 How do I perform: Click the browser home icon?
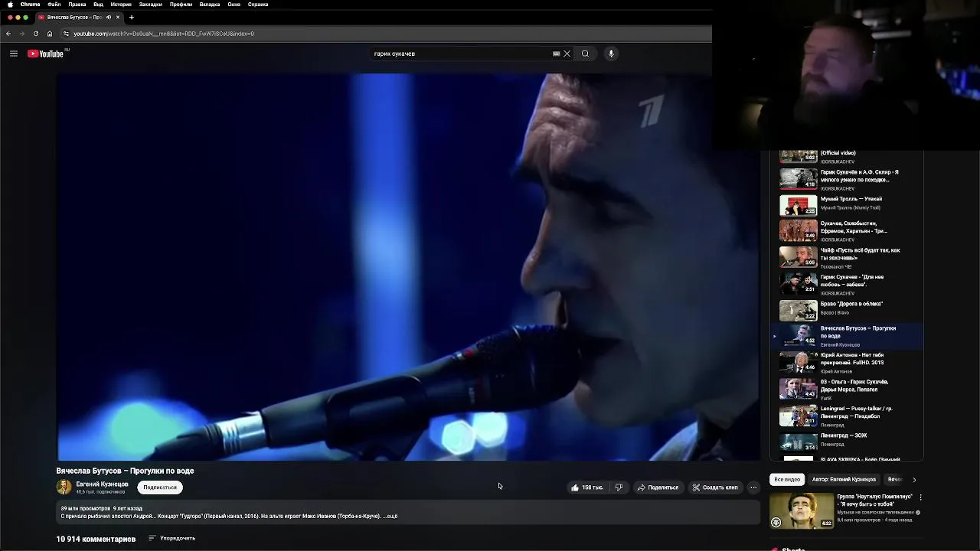click(x=50, y=34)
